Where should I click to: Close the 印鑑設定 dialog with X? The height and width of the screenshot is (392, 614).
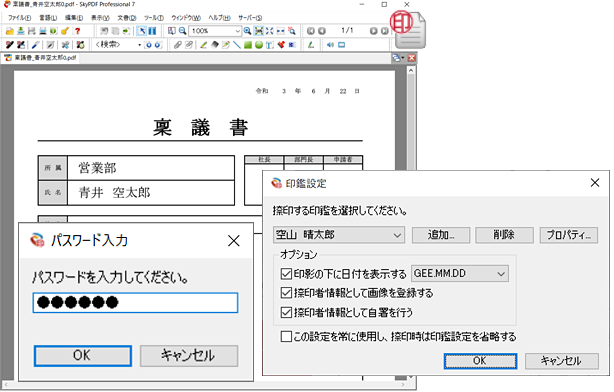[x=595, y=182]
